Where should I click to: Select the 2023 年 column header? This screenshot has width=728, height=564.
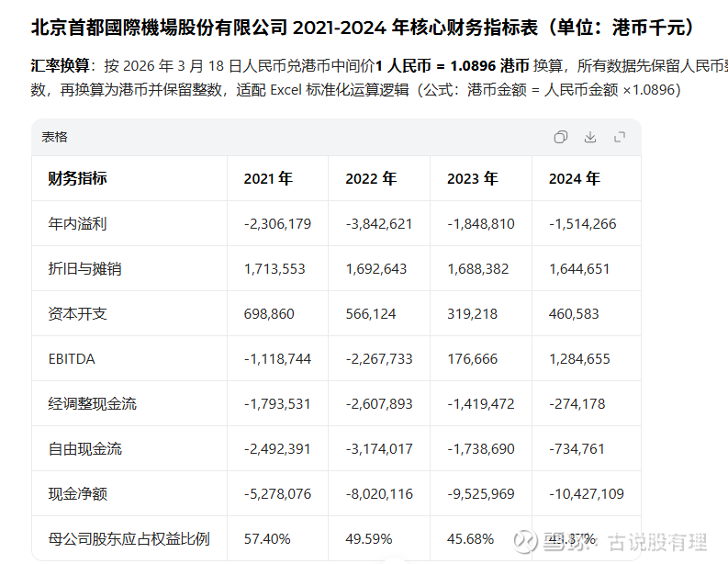(x=473, y=178)
